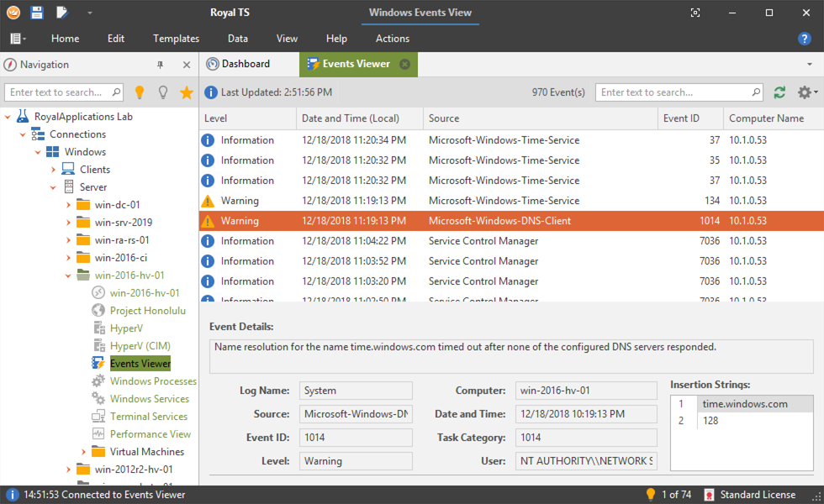This screenshot has width=824, height=504.
Task: Select the HyperV (CIM) connection icon
Action: pyautogui.click(x=99, y=345)
